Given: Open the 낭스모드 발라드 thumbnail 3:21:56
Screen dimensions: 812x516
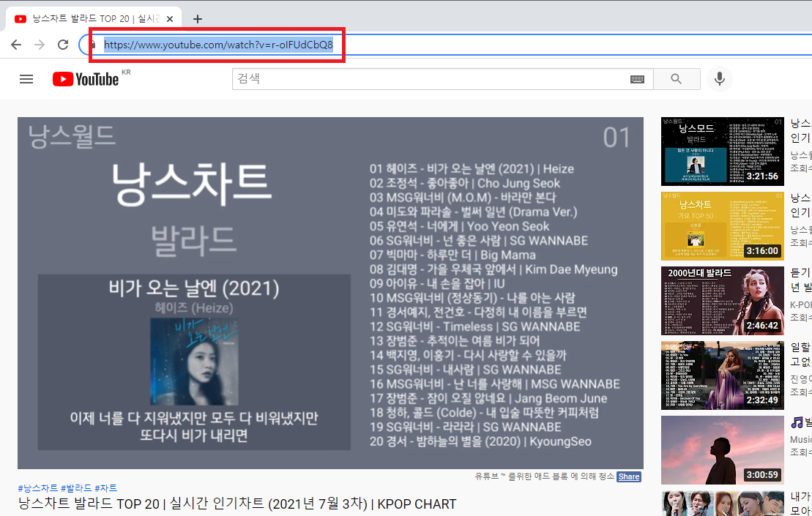Looking at the screenshot, I should (723, 151).
